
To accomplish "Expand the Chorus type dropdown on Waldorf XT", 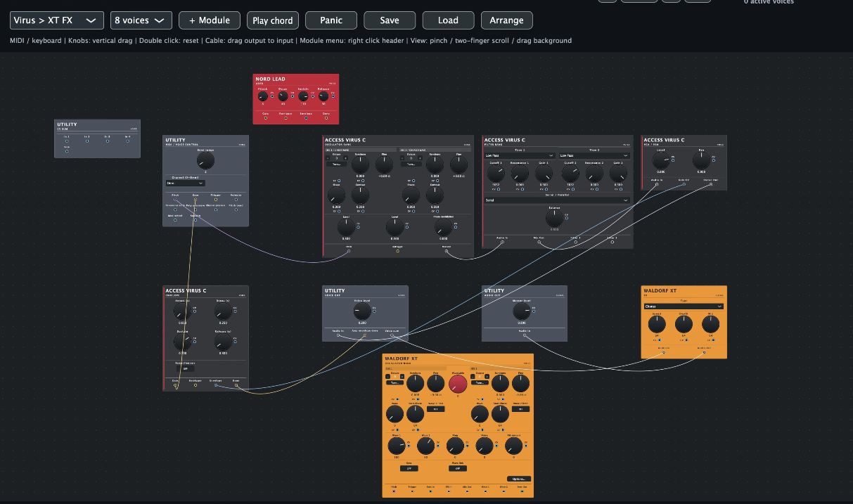I will 684,306.
